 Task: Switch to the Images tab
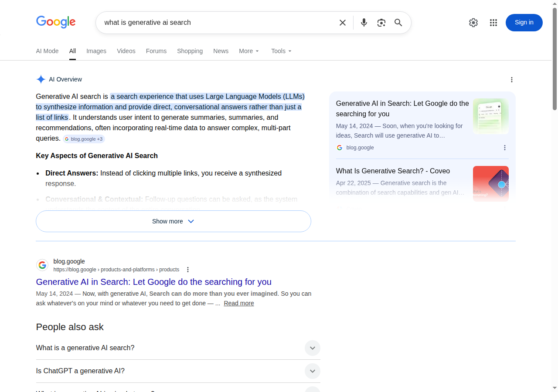tap(96, 51)
